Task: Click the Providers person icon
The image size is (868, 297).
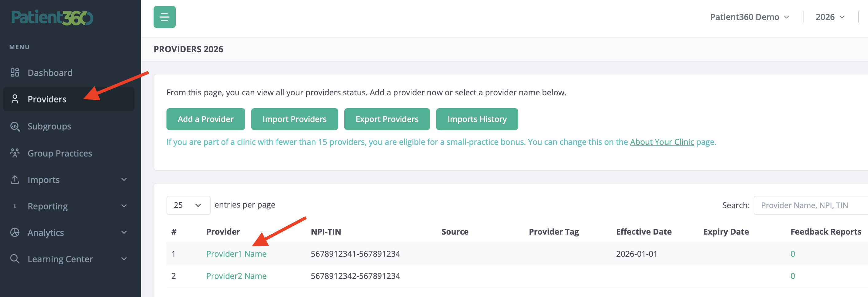Action: (15, 99)
